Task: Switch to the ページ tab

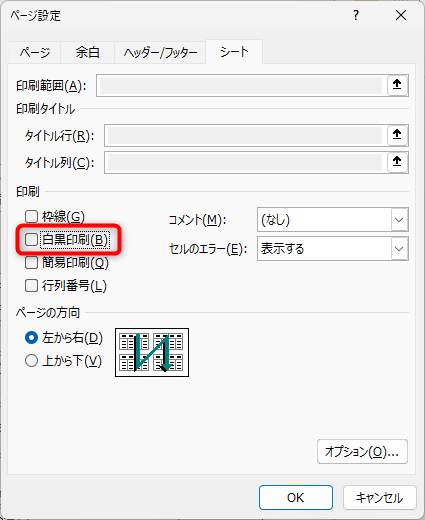Action: pos(35,53)
